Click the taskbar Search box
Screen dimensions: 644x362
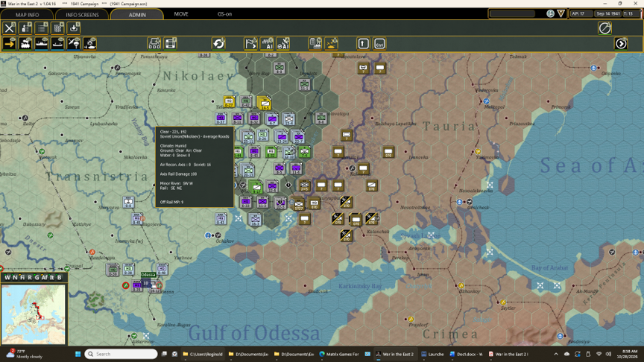click(x=121, y=354)
